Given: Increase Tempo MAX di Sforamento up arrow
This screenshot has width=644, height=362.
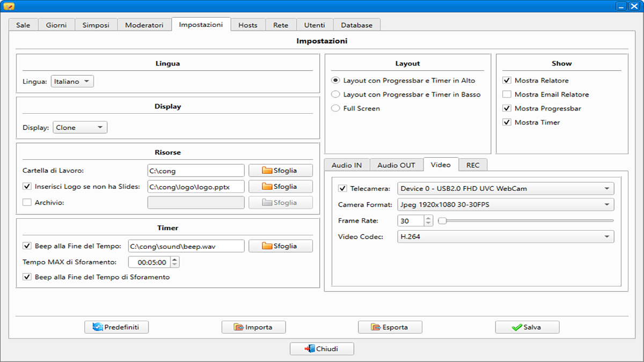Looking at the screenshot, I should pos(174,259).
